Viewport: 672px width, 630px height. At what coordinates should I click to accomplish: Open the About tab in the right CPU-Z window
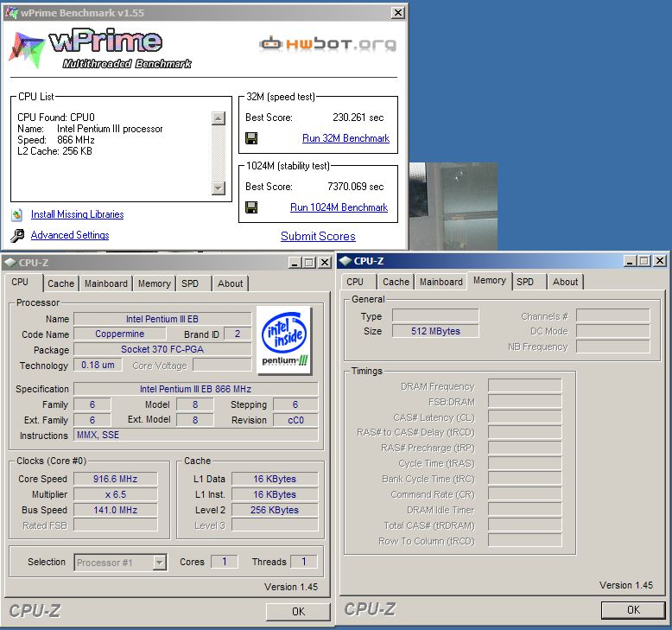tap(565, 282)
